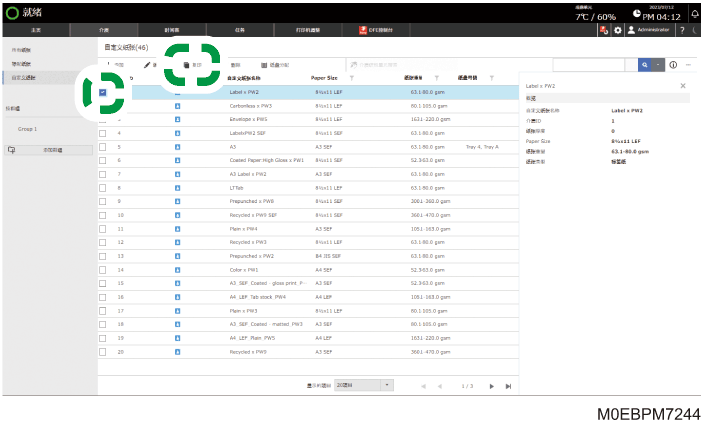Viewport: 704px width, 425px height.
Task: Click the blue icon in row 20 Recycled x PW9
Action: (177, 352)
